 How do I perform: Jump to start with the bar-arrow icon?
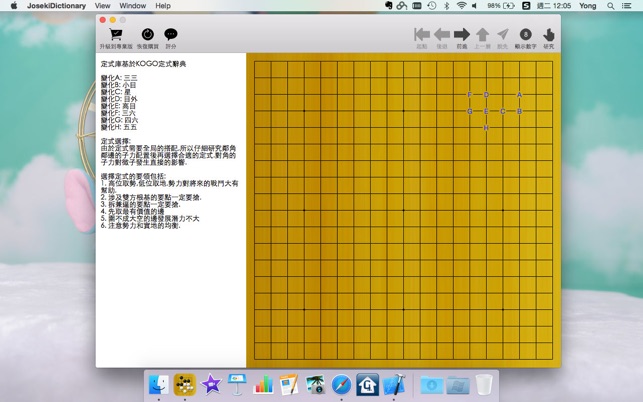pyautogui.click(x=422, y=34)
